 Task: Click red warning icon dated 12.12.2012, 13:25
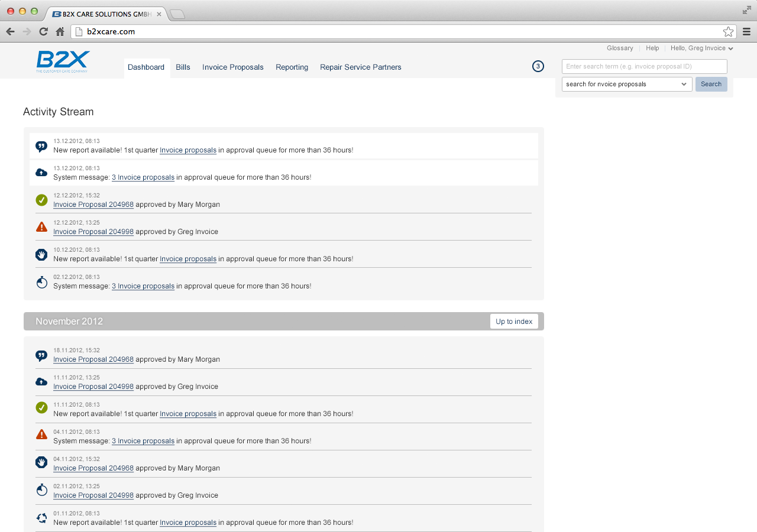point(41,227)
